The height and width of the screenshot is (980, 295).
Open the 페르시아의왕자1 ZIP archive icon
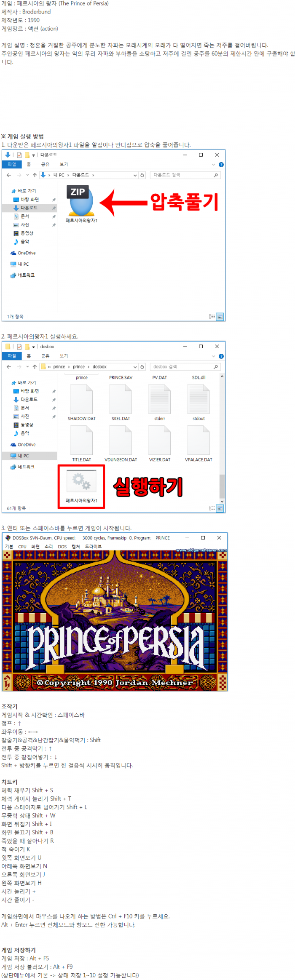(81, 200)
